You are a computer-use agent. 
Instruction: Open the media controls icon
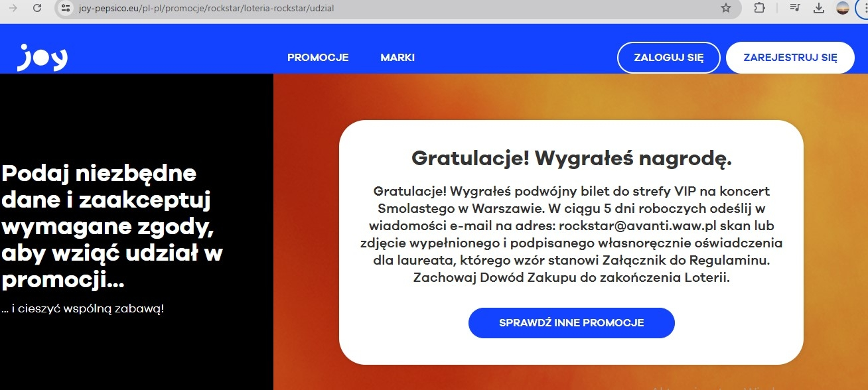795,8
